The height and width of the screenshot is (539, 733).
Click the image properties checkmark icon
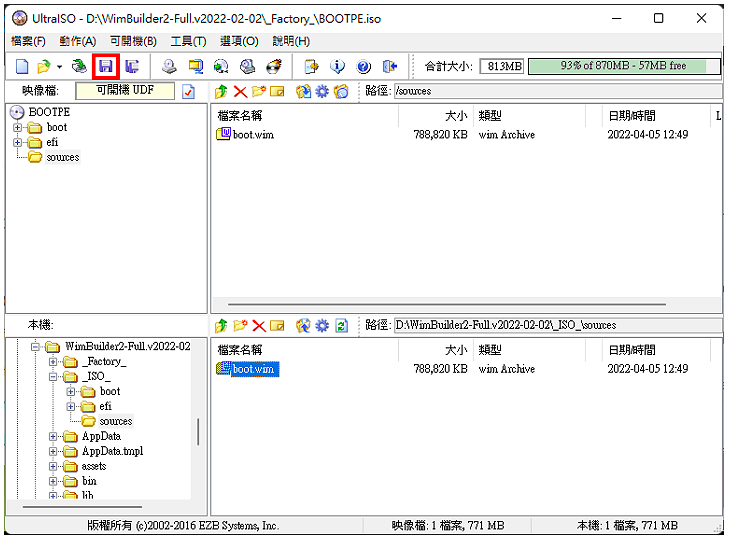[188, 92]
